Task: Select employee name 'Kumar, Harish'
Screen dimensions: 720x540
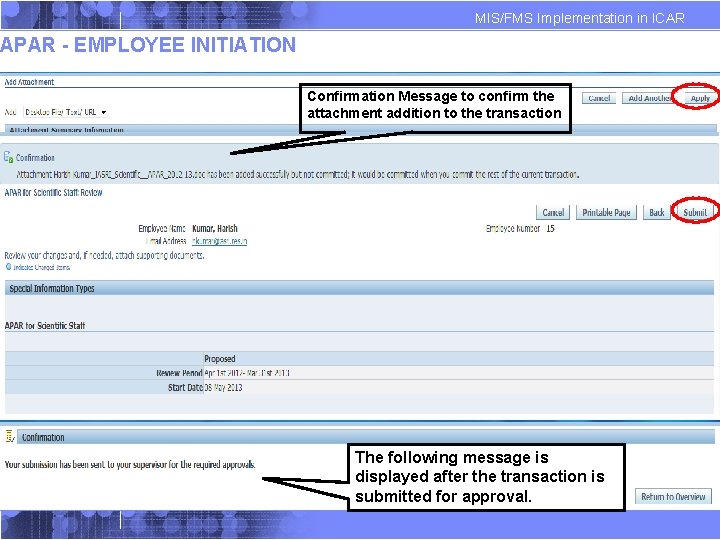Action: point(215,228)
